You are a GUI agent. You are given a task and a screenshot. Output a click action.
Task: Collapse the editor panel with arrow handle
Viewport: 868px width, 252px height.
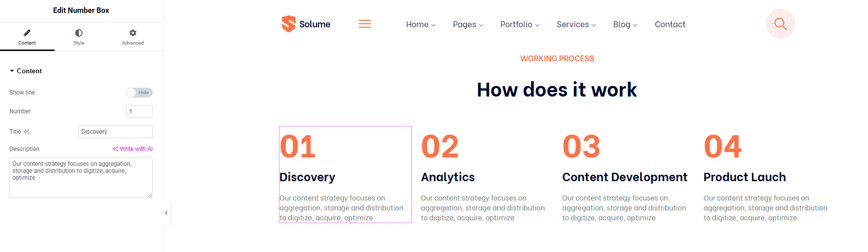click(x=167, y=213)
